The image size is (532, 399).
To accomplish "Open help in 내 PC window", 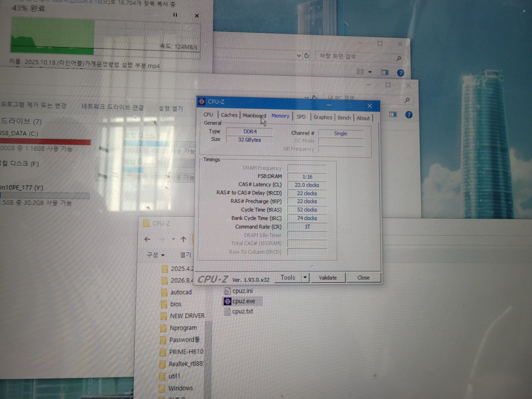I will (409, 115).
